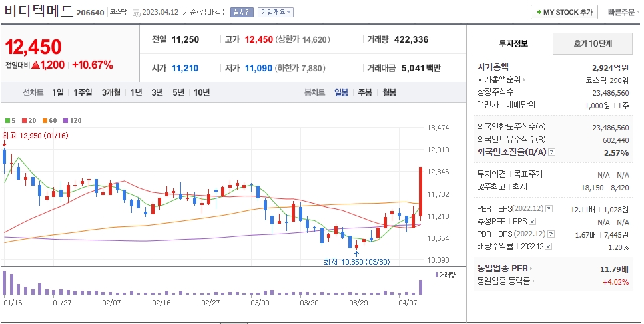Select the 5년 line chart range
The height and width of the screenshot is (324, 644).
pos(178,92)
